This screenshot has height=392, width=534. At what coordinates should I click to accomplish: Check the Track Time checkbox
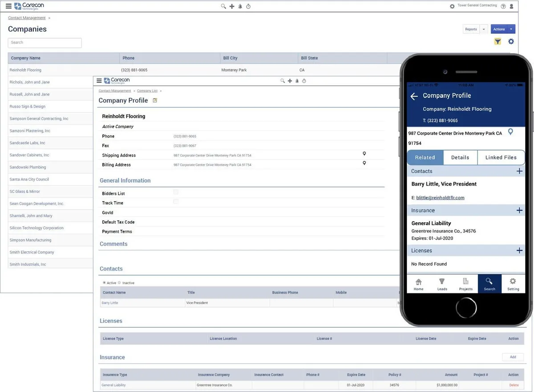[x=176, y=201]
